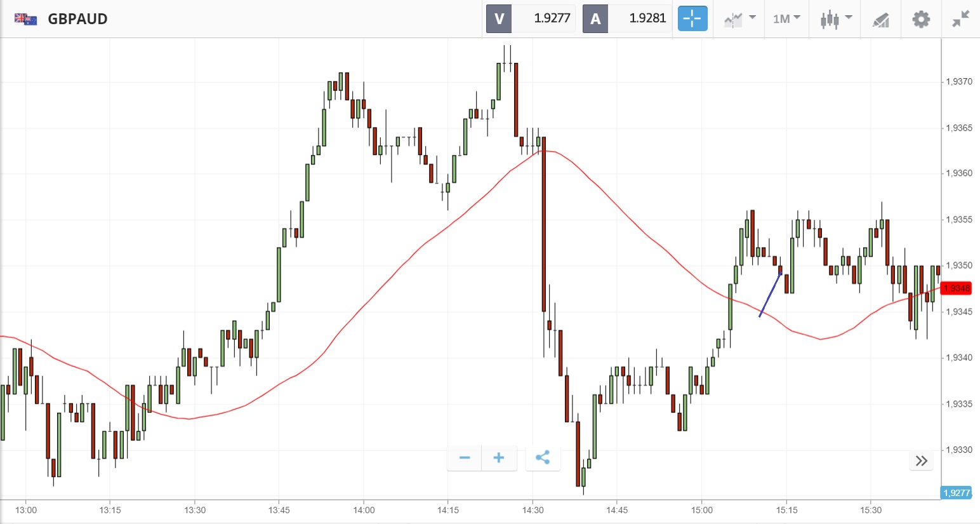Click the GBPAUD symbol name

point(77,19)
